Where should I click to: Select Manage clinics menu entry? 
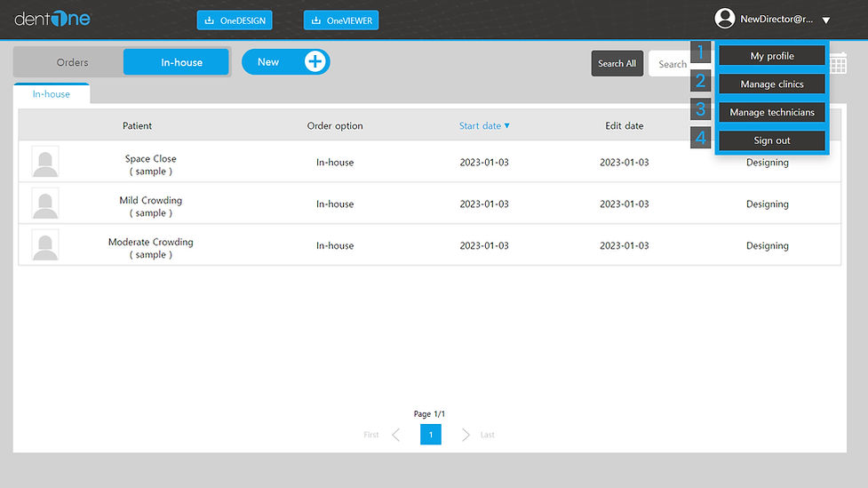pyautogui.click(x=772, y=84)
